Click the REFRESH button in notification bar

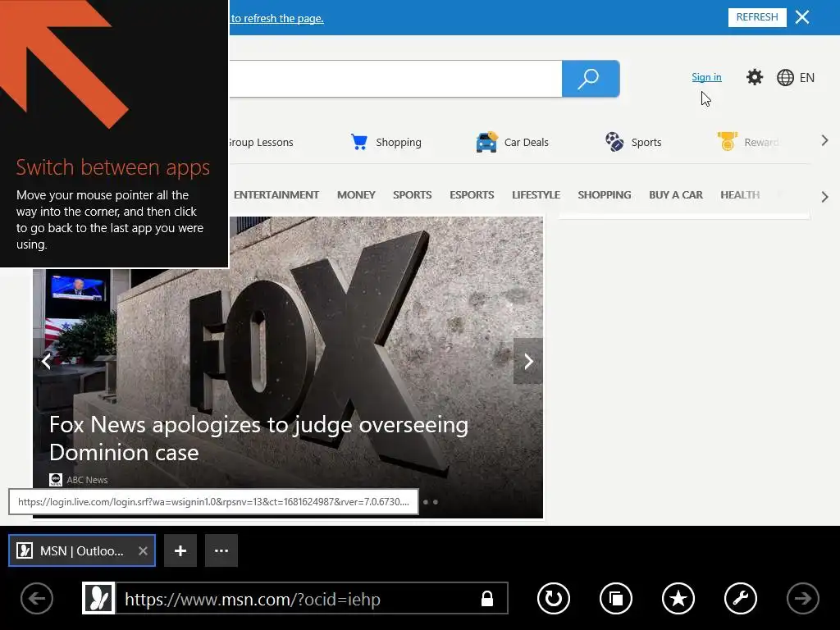click(x=757, y=17)
